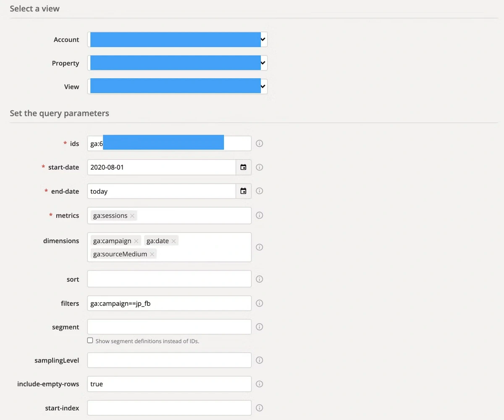504x420 pixels.
Task: Select the 'Select a view' heading
Action: pyautogui.click(x=34, y=8)
